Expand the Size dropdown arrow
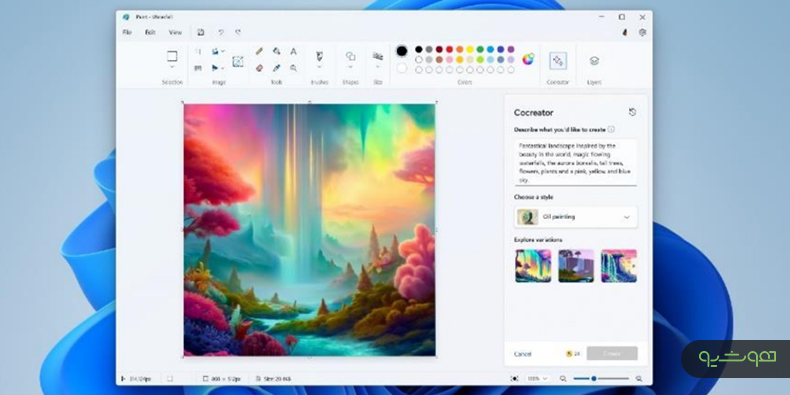This screenshot has width=790, height=395. [378, 67]
